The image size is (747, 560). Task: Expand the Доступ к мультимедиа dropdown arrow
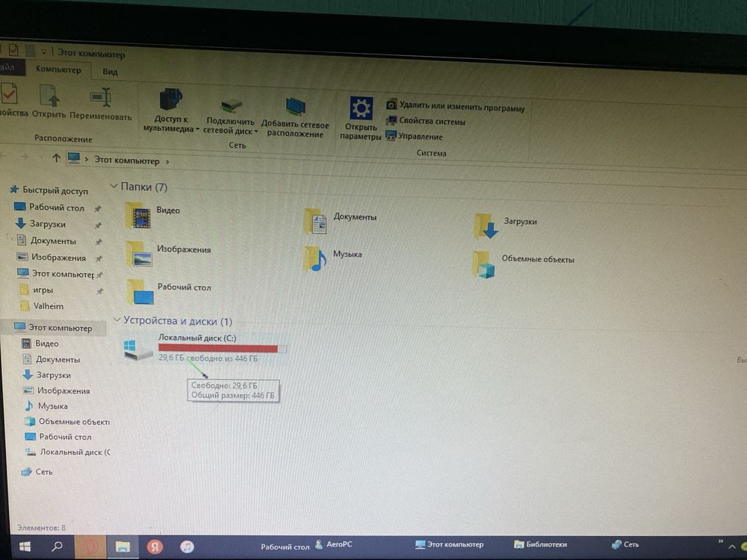[x=197, y=129]
